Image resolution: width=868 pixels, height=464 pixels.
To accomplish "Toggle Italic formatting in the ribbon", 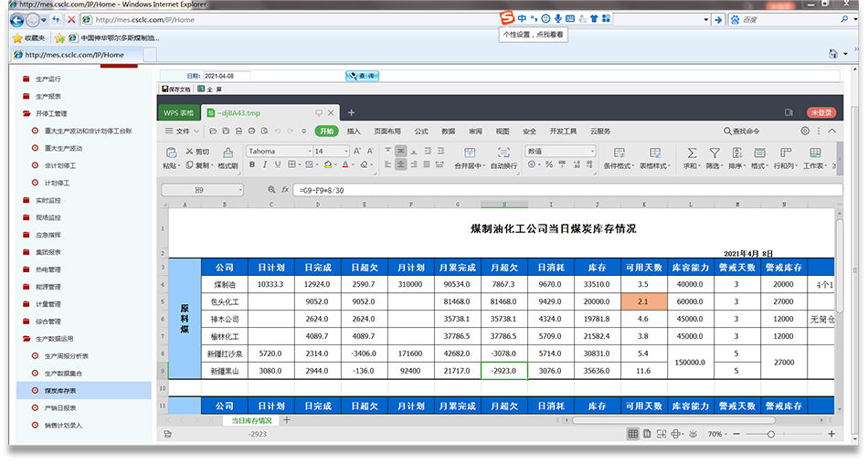I will [x=265, y=164].
